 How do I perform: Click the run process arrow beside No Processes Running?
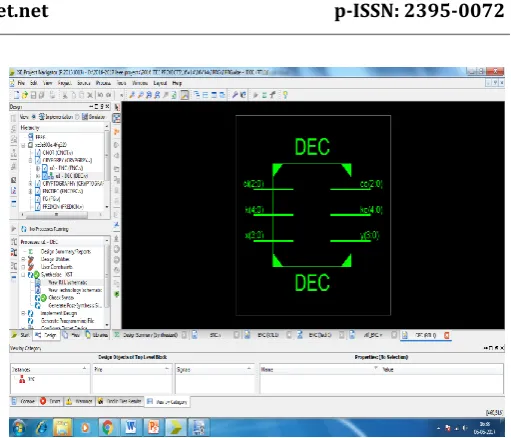13,229
